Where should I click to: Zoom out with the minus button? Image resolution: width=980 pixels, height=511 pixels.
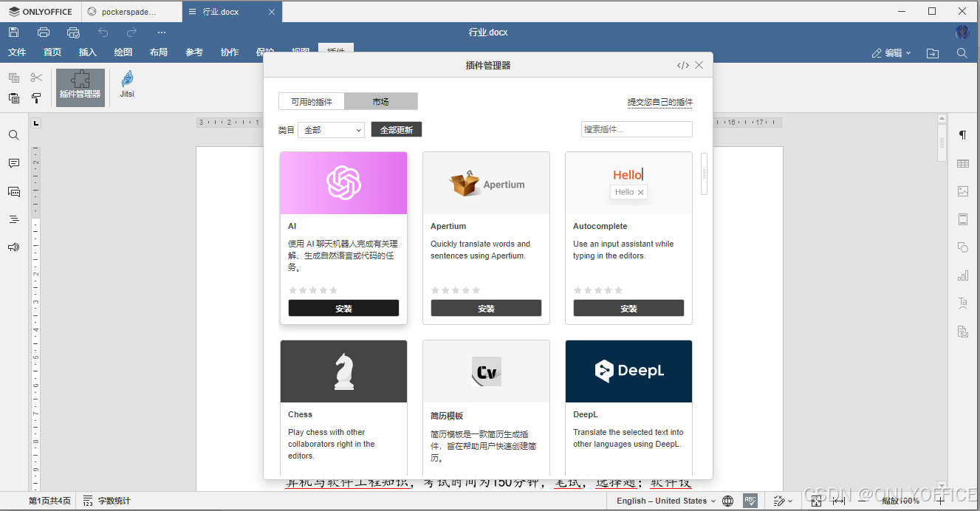[x=862, y=501]
